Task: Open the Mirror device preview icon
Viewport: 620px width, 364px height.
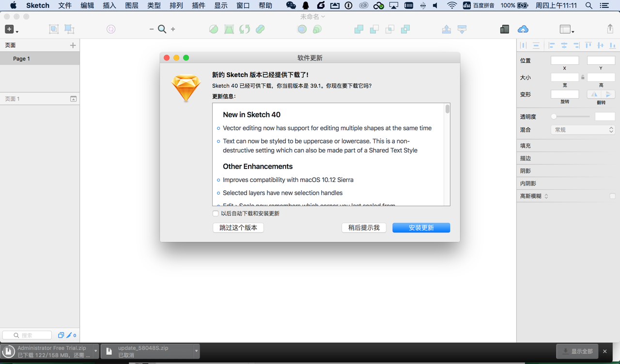Action: point(505,30)
